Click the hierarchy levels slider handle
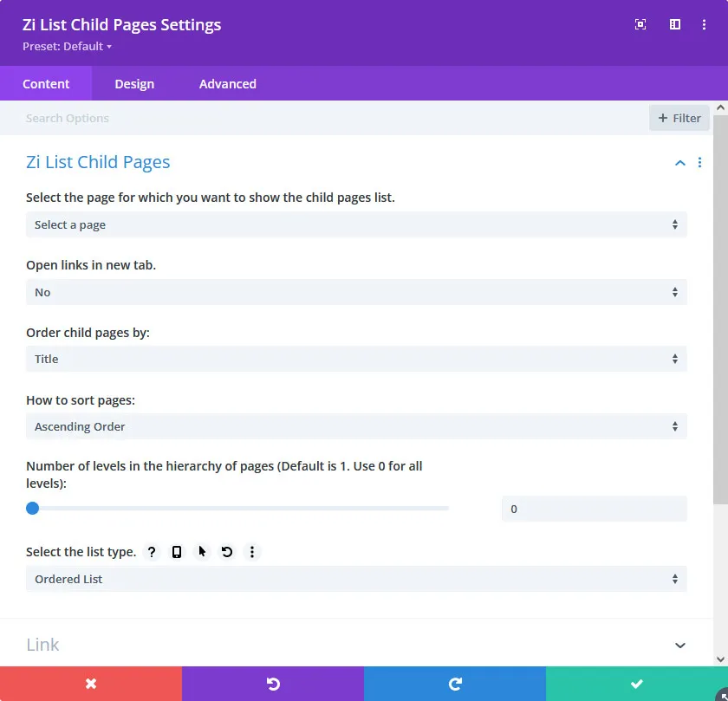 pyautogui.click(x=33, y=509)
